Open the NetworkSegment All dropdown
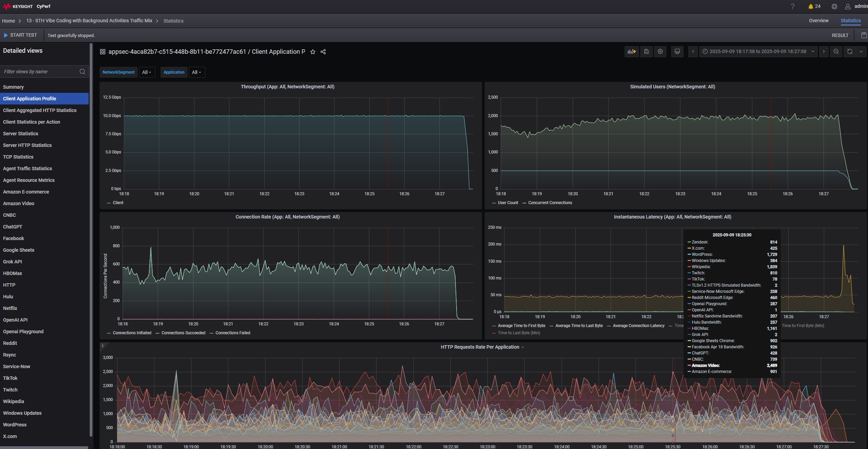868x449 pixels. click(147, 72)
